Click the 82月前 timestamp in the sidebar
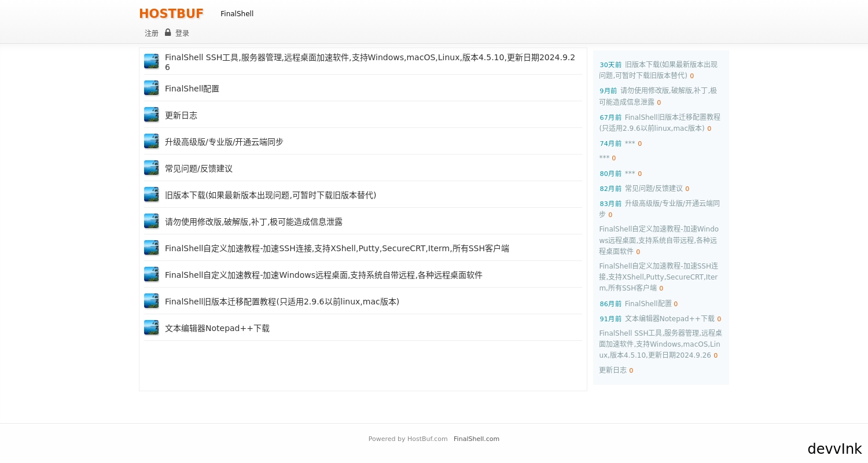 pos(610,189)
